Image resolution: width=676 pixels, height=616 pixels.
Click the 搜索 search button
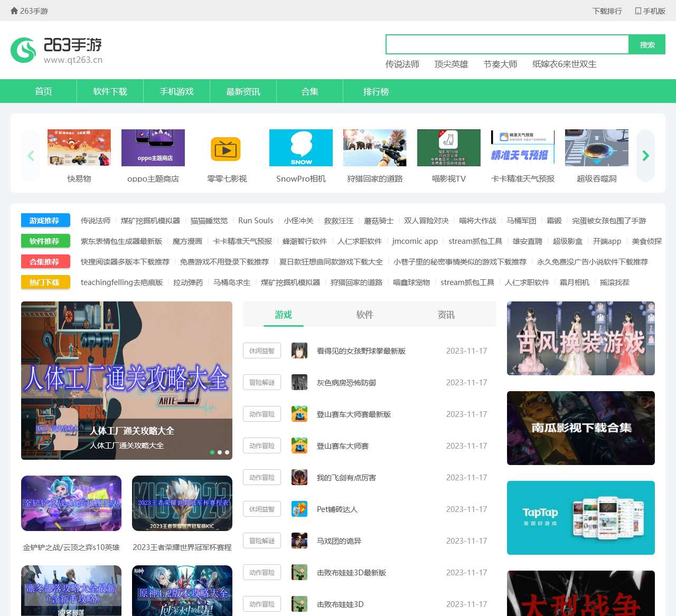click(647, 44)
